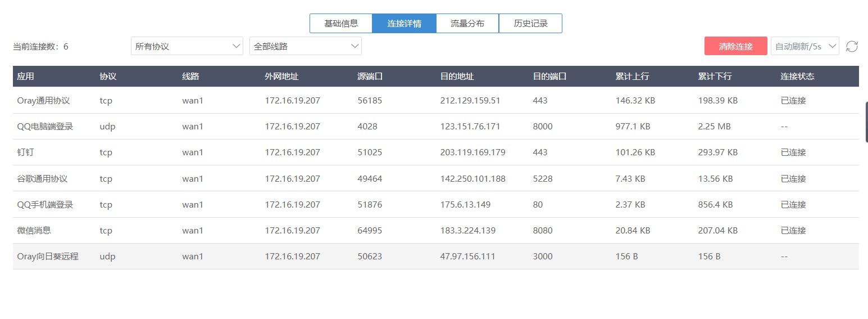Click download value 856.4 KB
Screen dimensions: 868x319
click(715, 204)
